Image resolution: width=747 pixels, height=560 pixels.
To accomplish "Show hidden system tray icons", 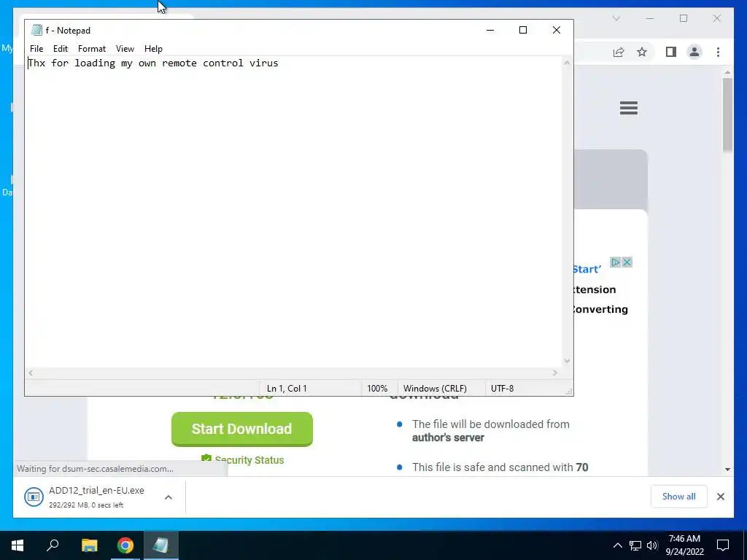I will [x=617, y=545].
